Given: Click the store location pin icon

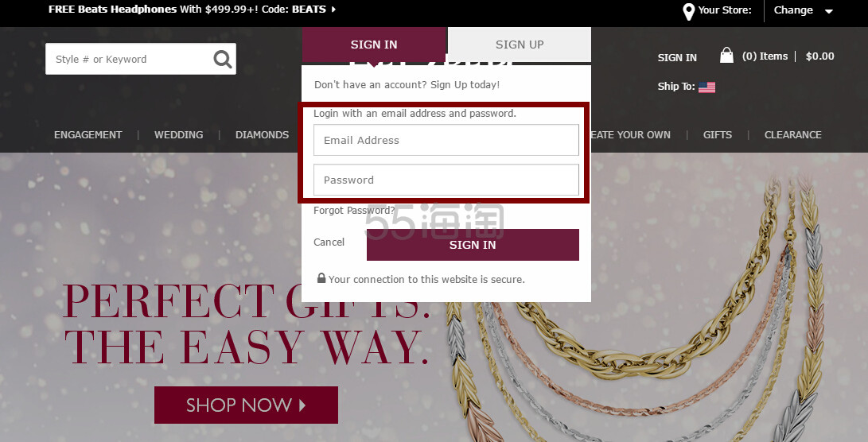Looking at the screenshot, I should coord(689,11).
